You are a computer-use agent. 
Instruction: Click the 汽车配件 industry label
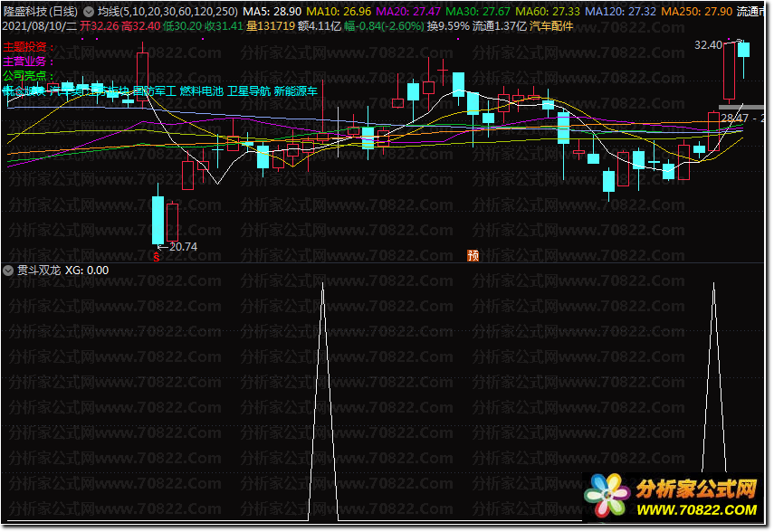point(551,26)
